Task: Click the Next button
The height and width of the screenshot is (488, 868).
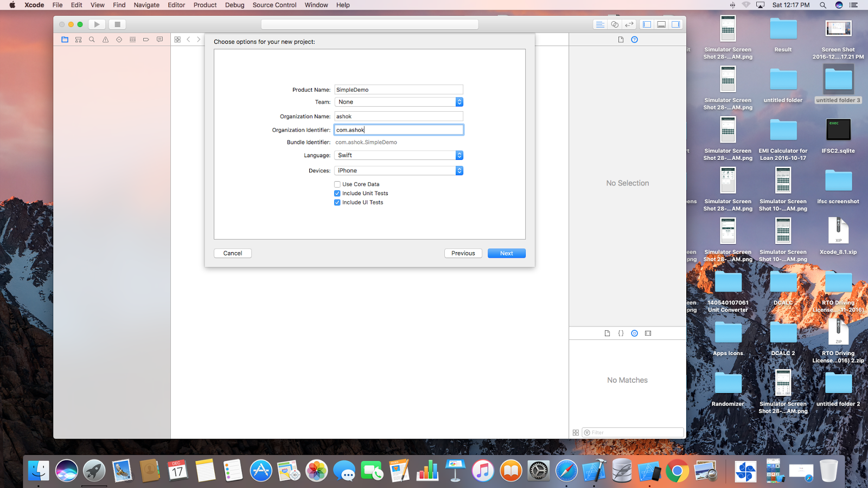Action: (507, 253)
